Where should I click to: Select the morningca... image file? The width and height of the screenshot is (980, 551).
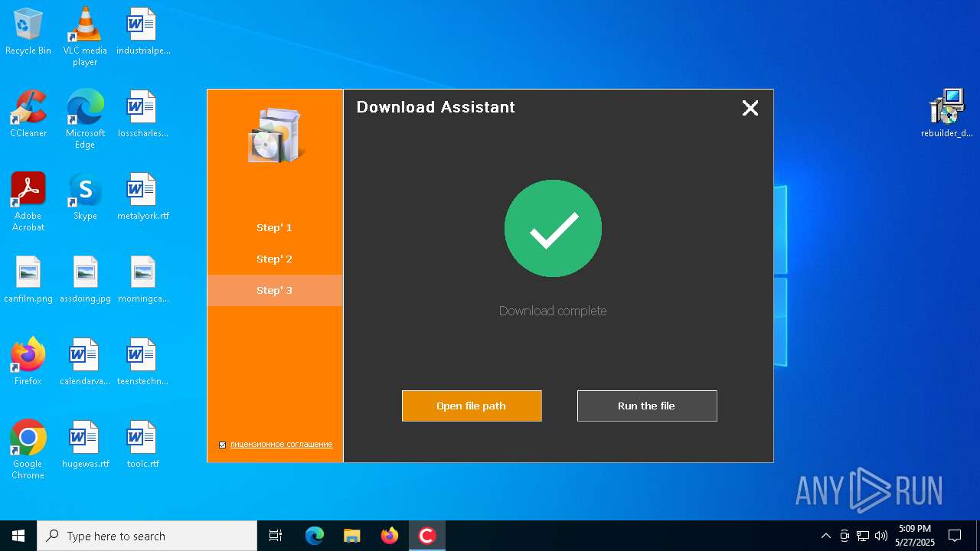[143, 279]
